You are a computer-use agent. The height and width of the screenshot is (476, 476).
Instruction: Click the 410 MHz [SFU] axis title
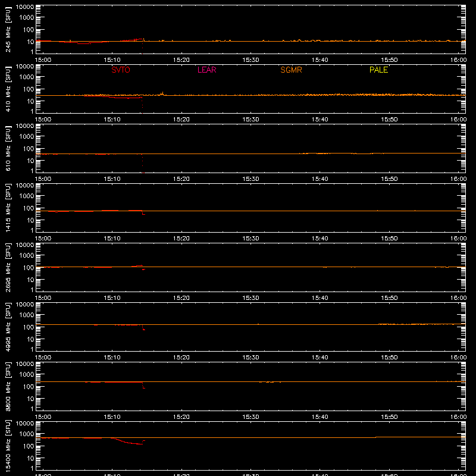coord(8,89)
